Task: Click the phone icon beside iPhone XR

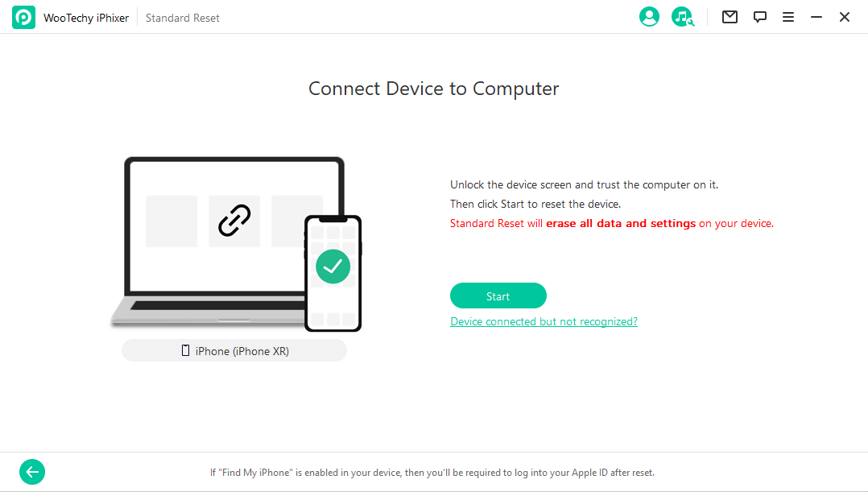Action: [185, 350]
